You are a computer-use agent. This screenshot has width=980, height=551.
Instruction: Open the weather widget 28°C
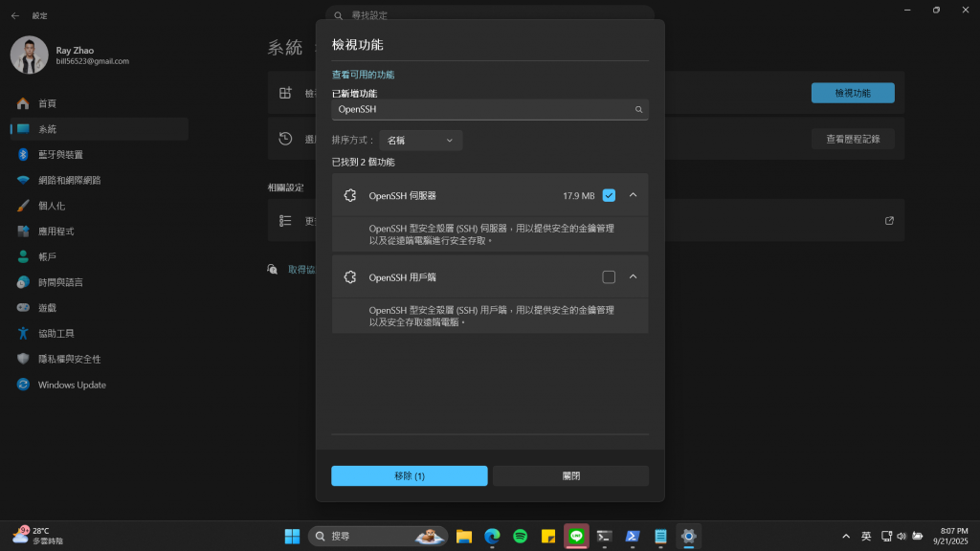click(x=37, y=536)
